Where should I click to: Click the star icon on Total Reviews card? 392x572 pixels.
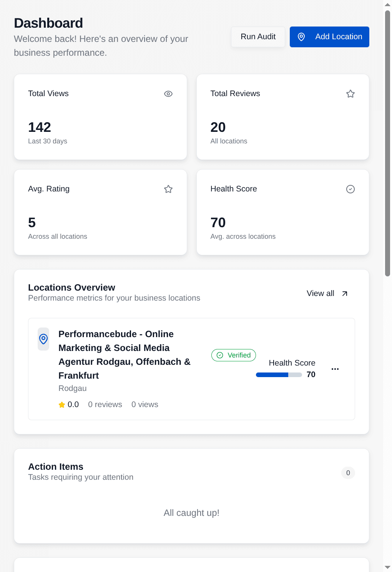tap(350, 93)
